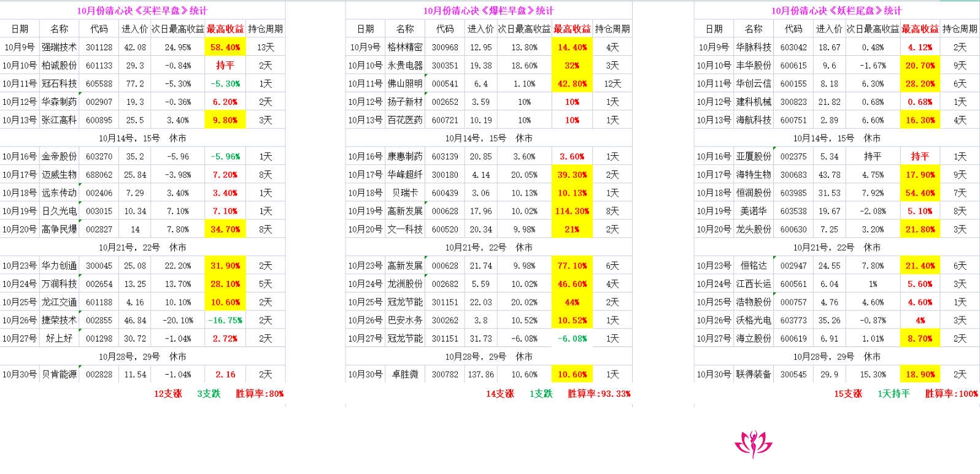The image size is (980, 474).
Task: Select the 扬子新材 name cell
Action: (405, 102)
